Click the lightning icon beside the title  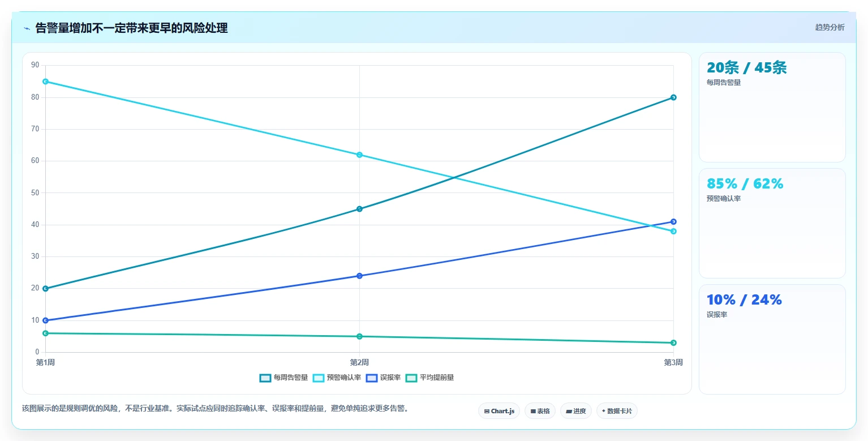pyautogui.click(x=27, y=28)
